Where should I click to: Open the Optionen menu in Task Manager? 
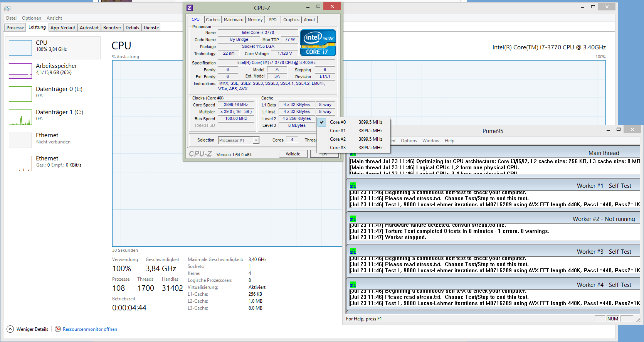[31, 18]
